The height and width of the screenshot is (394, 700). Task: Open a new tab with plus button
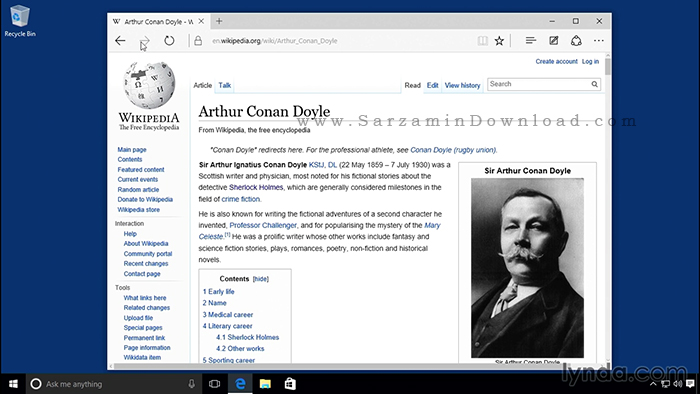pyautogui.click(x=219, y=21)
